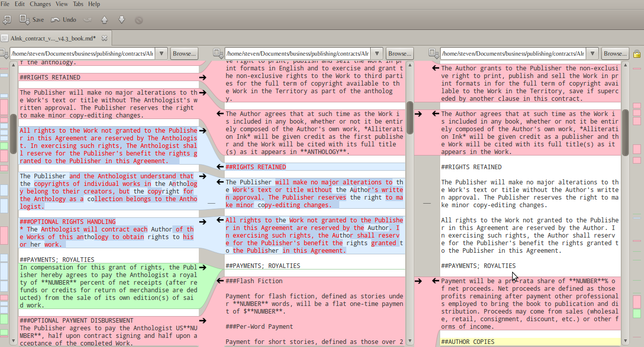Click inside the middle pane file path field
The height and width of the screenshot is (347, 644).
click(x=298, y=53)
